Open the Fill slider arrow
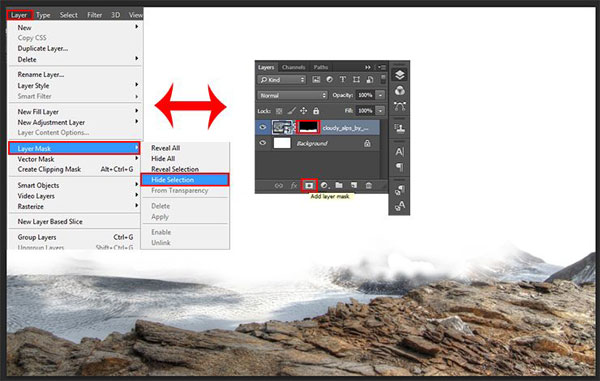The height and width of the screenshot is (381, 600). [380, 111]
